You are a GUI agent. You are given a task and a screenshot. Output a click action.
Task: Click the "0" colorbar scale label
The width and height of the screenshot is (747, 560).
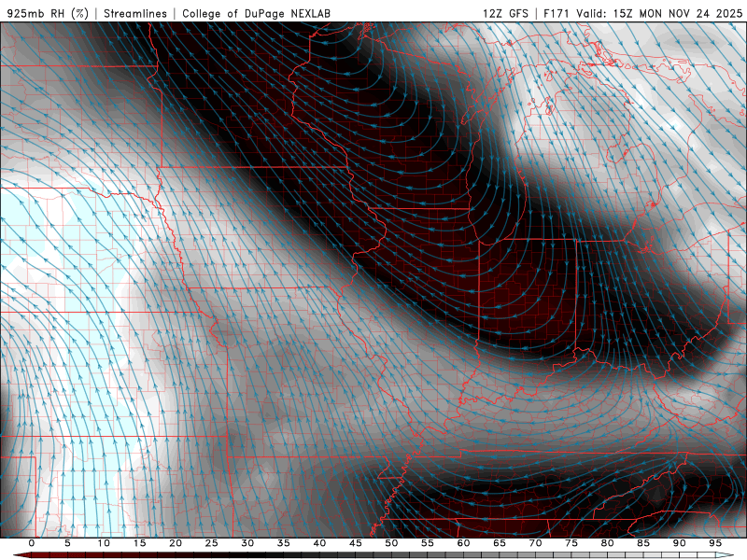pyautogui.click(x=32, y=543)
